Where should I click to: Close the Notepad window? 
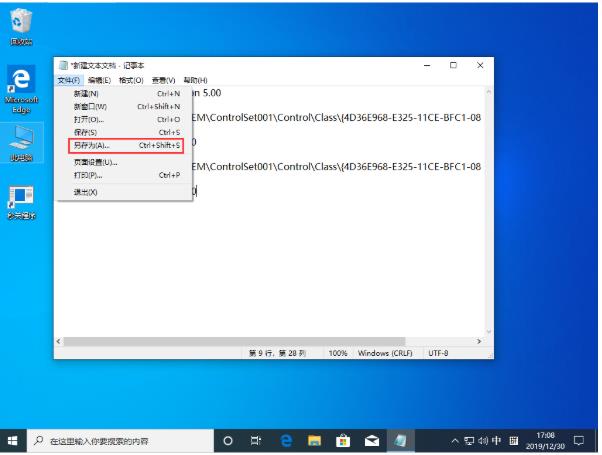[480, 65]
